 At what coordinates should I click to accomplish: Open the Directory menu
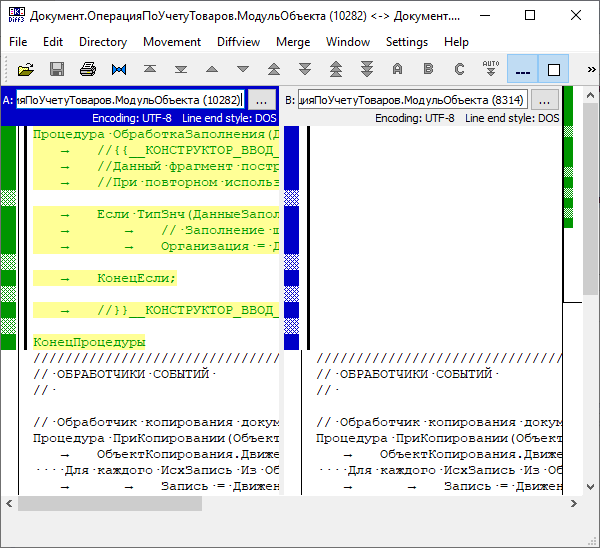103,42
